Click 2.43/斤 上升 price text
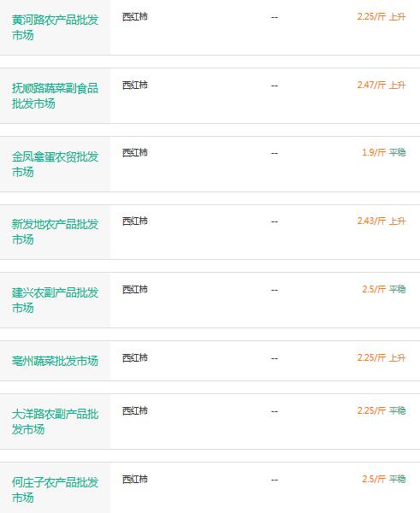The image size is (420, 513). pos(382,221)
